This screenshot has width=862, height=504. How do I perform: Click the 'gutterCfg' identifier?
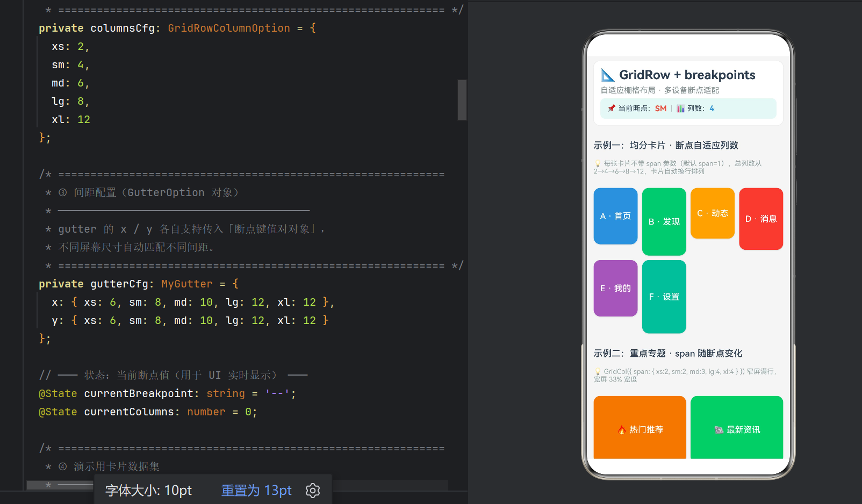[x=119, y=284]
